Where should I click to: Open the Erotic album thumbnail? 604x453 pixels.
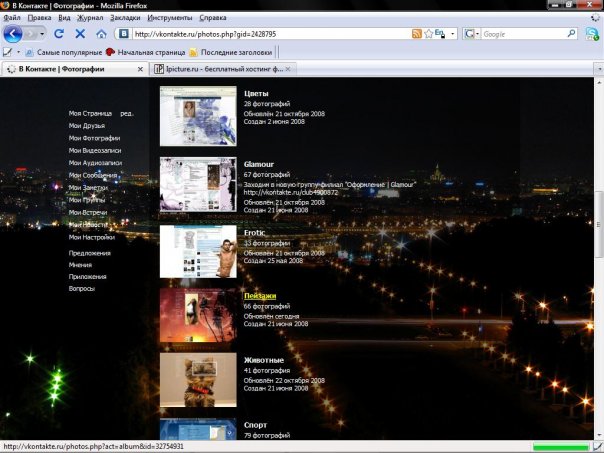click(198, 252)
